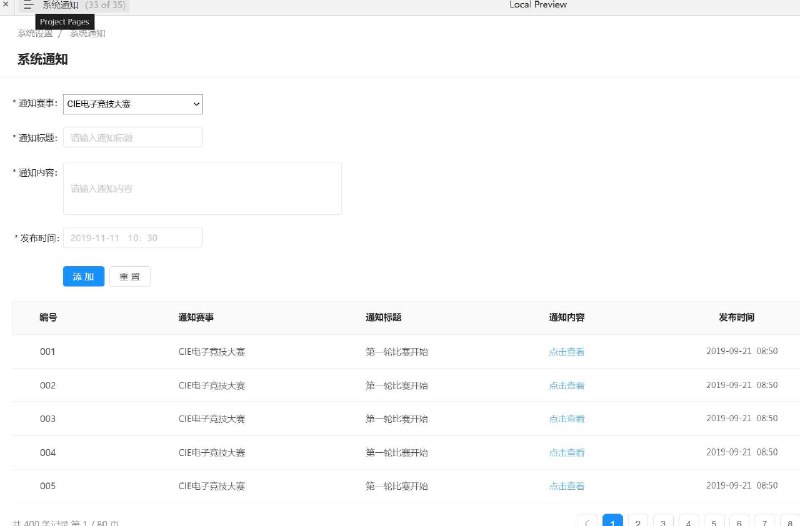
Task: Click the blue 添加 button
Action: point(84,277)
